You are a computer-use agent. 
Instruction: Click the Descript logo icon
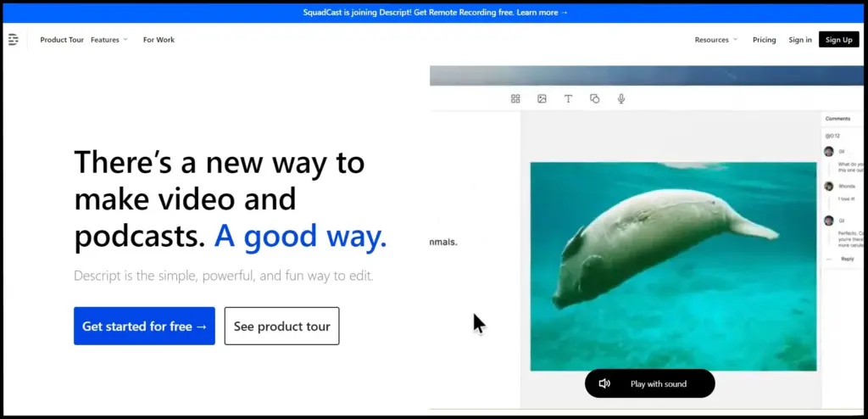pyautogui.click(x=14, y=40)
